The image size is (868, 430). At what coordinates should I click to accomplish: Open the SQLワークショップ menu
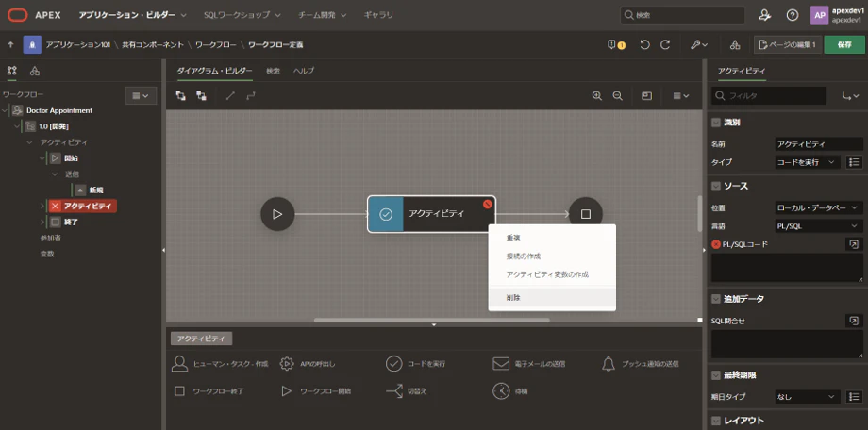pyautogui.click(x=242, y=15)
